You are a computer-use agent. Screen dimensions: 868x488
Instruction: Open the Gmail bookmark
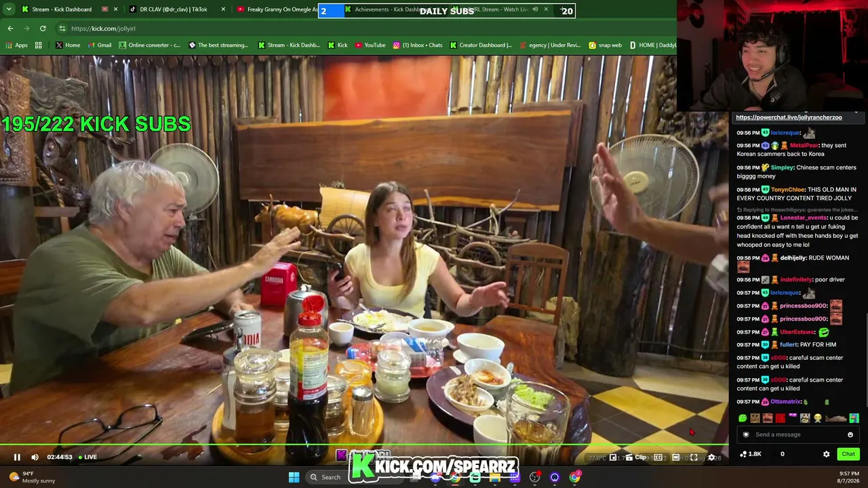coord(100,45)
